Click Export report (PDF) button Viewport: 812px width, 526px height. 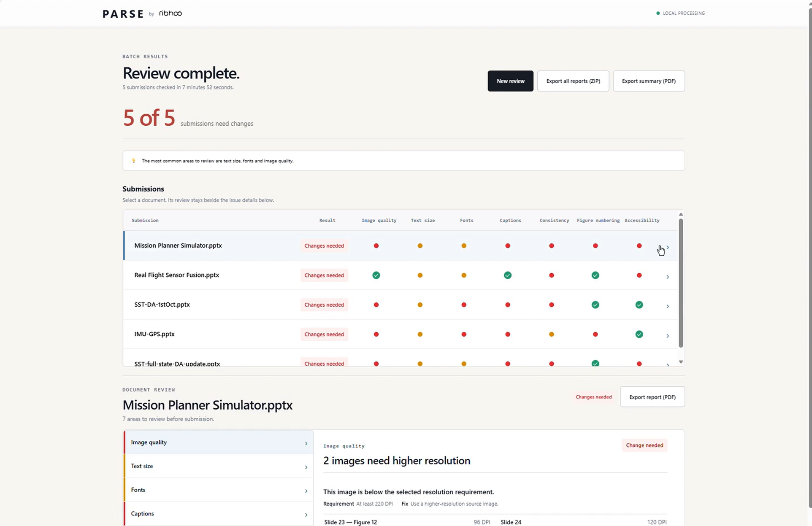click(x=652, y=397)
